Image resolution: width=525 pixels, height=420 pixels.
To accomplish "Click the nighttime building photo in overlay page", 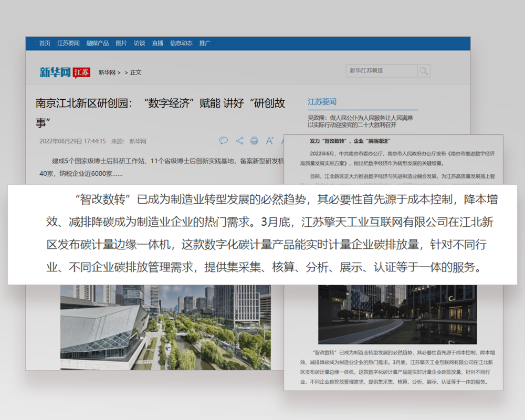I will [397, 314].
